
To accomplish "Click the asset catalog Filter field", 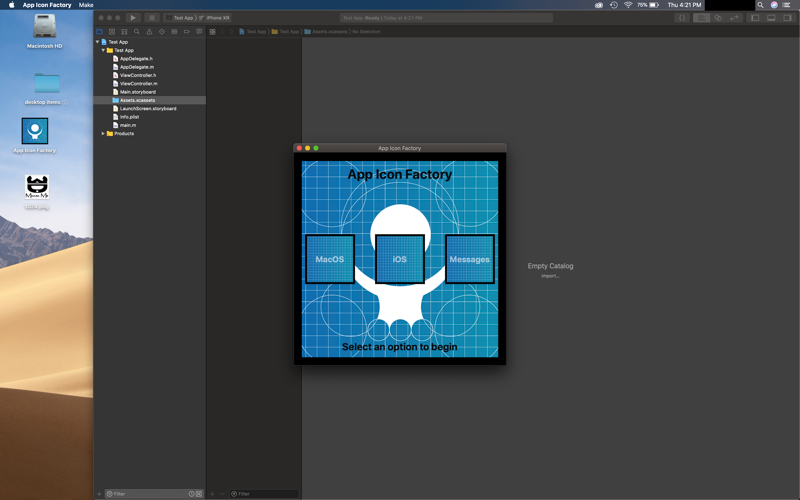I will (x=264, y=494).
